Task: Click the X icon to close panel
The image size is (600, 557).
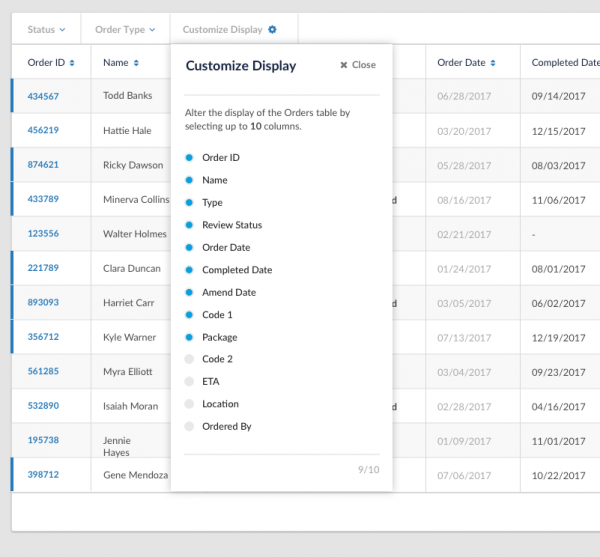Action: click(344, 65)
